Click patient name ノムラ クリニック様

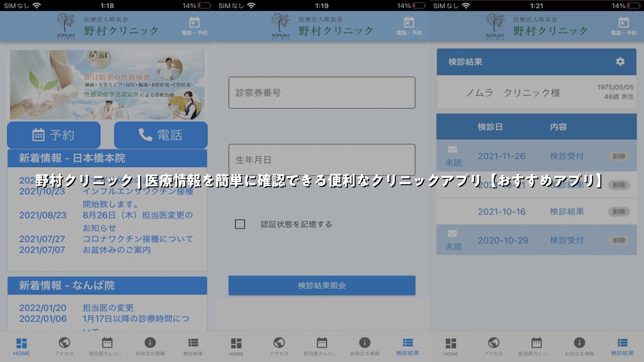coord(513,93)
